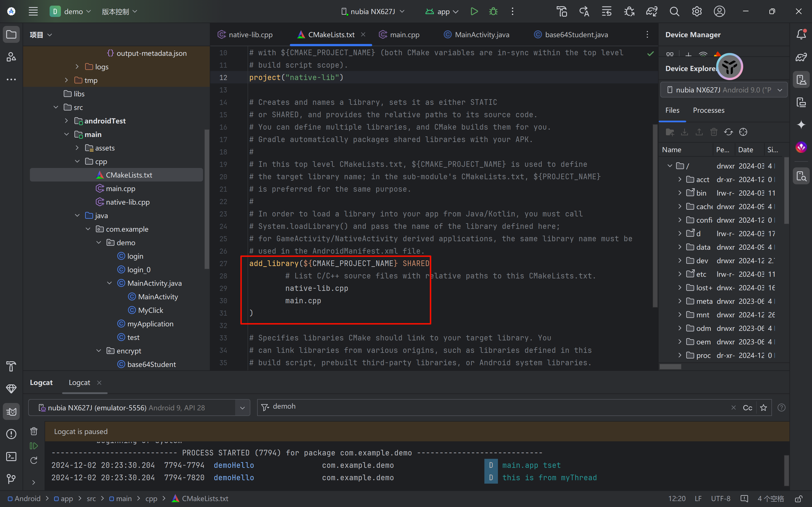Open the Terminal tool window icon
Image resolution: width=812 pixels, height=507 pixels.
[11, 456]
